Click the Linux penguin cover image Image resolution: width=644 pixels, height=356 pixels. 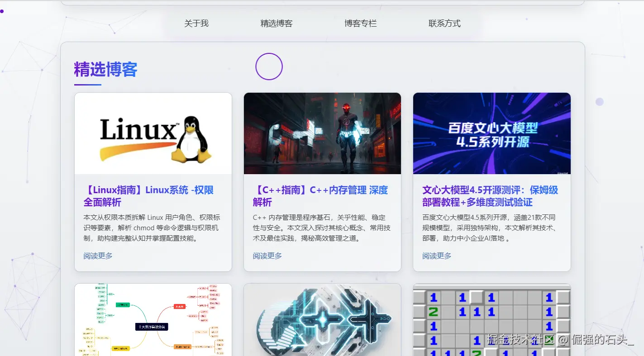click(x=153, y=133)
